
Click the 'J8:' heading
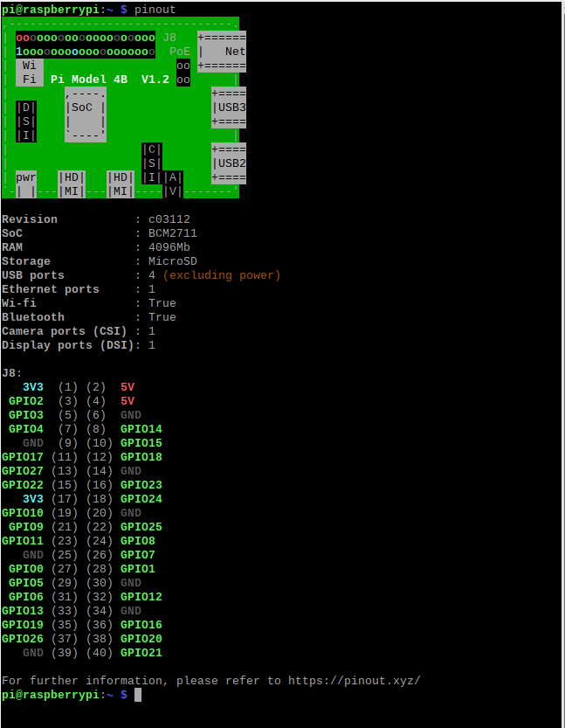coord(12,373)
